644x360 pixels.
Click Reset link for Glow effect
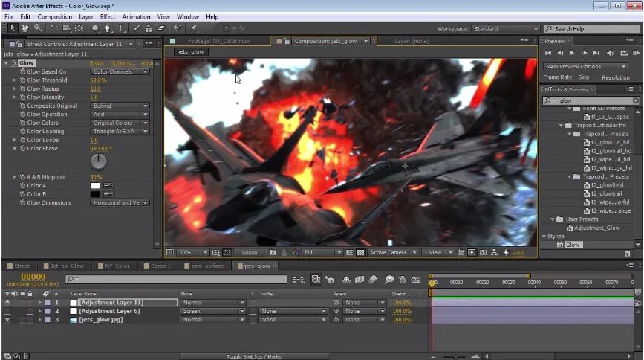tap(97, 63)
